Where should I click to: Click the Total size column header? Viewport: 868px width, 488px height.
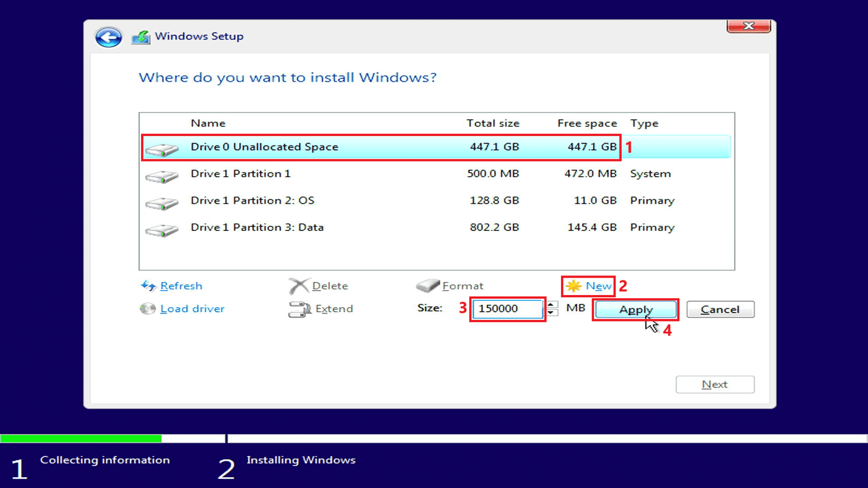click(x=493, y=123)
